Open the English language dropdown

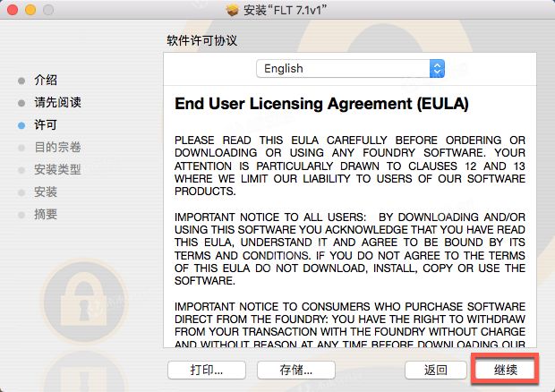350,68
